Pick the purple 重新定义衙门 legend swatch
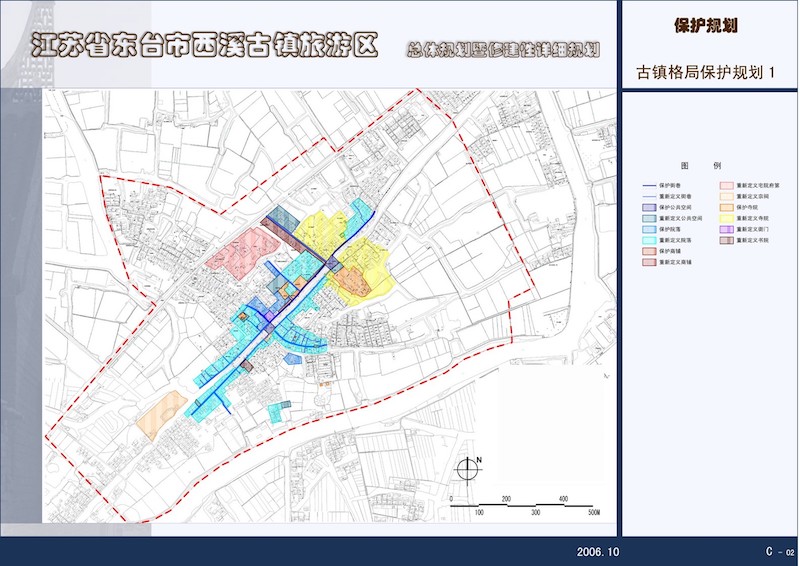Viewport: 800px width, 566px height. 726,229
